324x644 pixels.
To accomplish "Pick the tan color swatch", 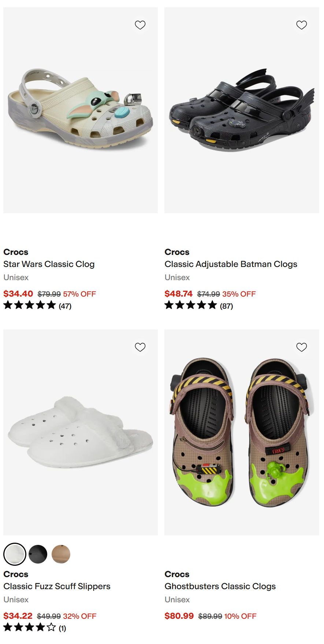I will click(x=61, y=554).
